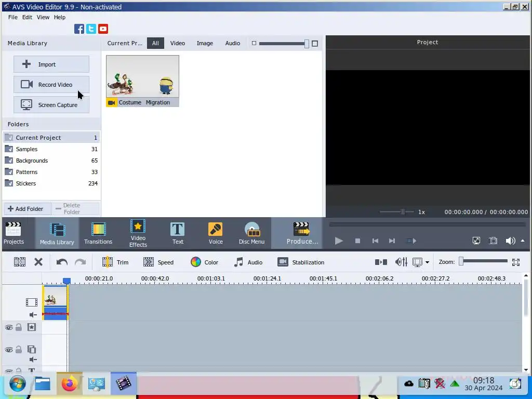Open the YouTube social icon
Viewport: 532px width, 399px height.
pos(103,29)
